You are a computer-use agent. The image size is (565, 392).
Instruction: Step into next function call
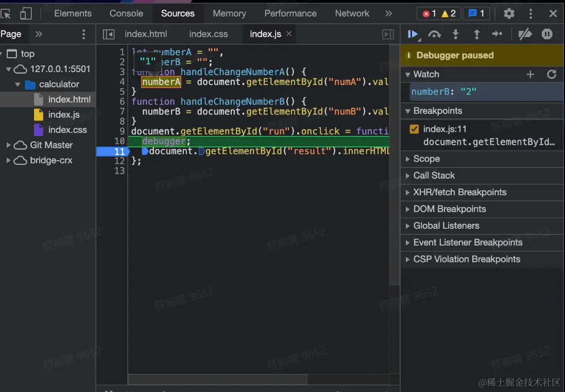tap(455, 34)
